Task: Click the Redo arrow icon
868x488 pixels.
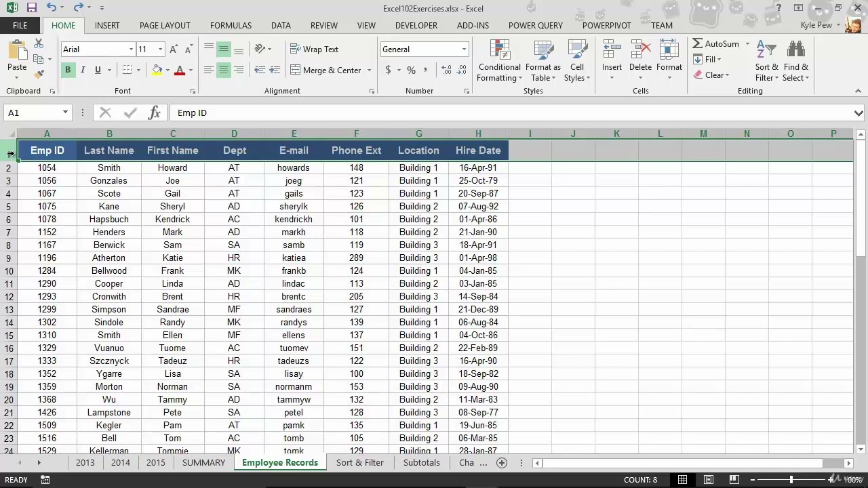Action: (x=78, y=8)
